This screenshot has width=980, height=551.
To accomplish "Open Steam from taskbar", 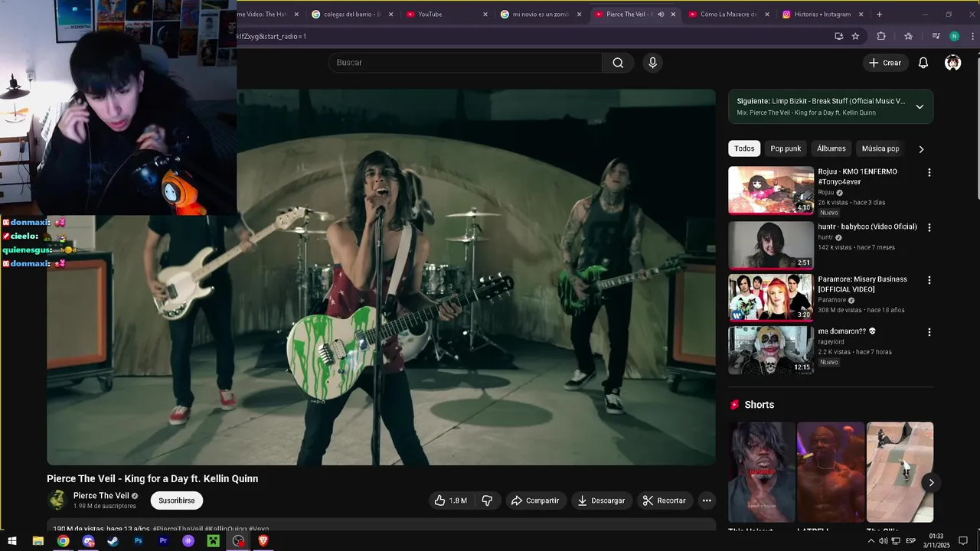I will point(113,541).
